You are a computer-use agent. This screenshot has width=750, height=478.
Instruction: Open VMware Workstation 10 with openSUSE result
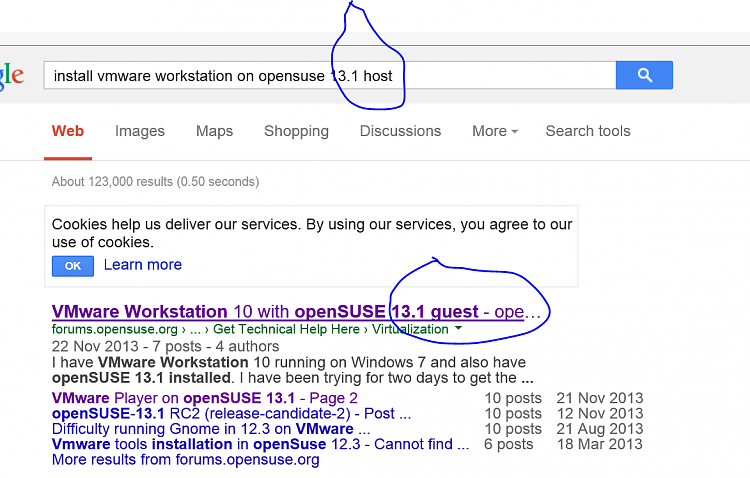pos(296,312)
